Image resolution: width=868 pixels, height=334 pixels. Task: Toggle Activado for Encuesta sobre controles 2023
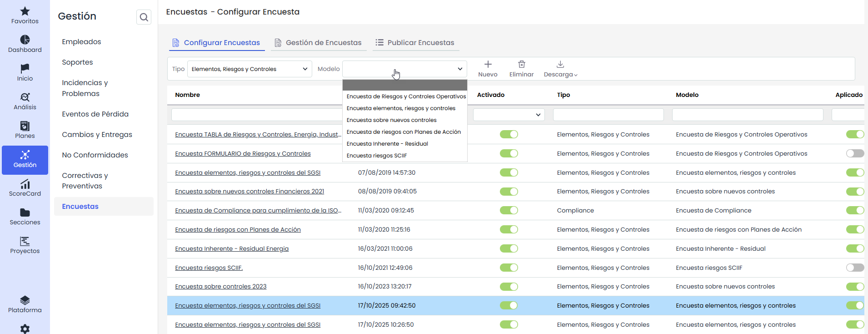[x=509, y=287]
